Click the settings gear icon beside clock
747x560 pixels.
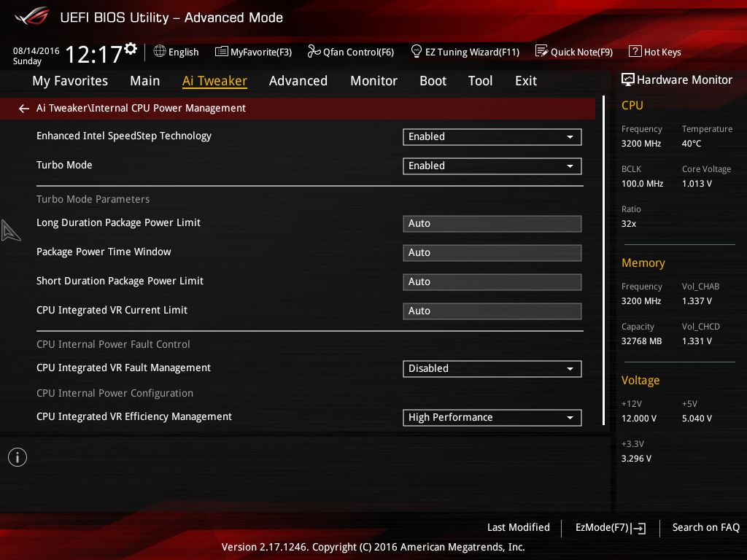point(131,49)
